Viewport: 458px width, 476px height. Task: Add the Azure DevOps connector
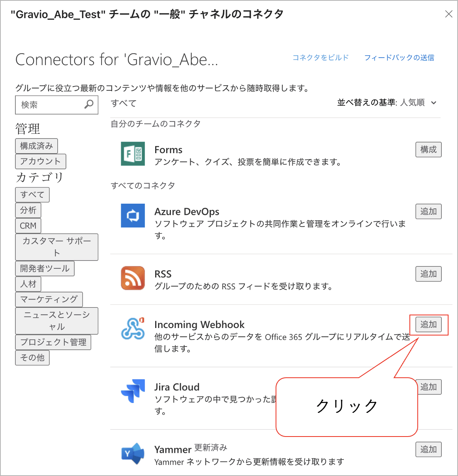tap(428, 212)
